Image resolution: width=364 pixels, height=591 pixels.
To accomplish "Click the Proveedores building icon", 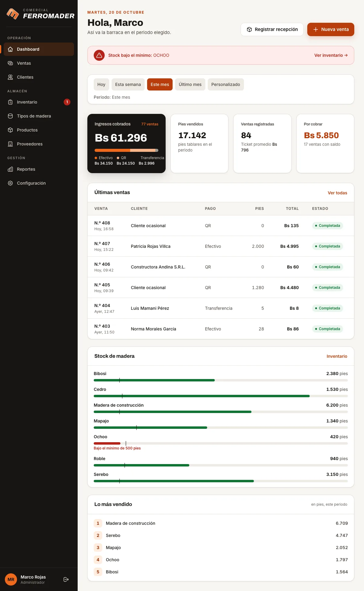I will (10, 144).
